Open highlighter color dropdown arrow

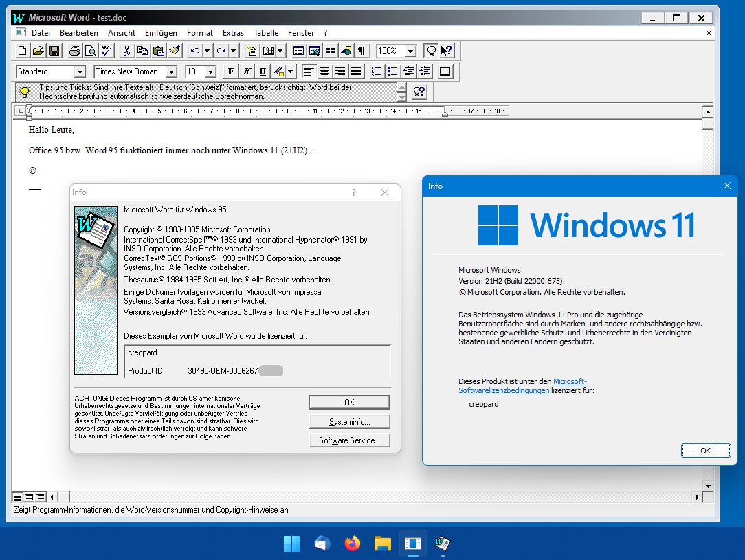pos(290,71)
